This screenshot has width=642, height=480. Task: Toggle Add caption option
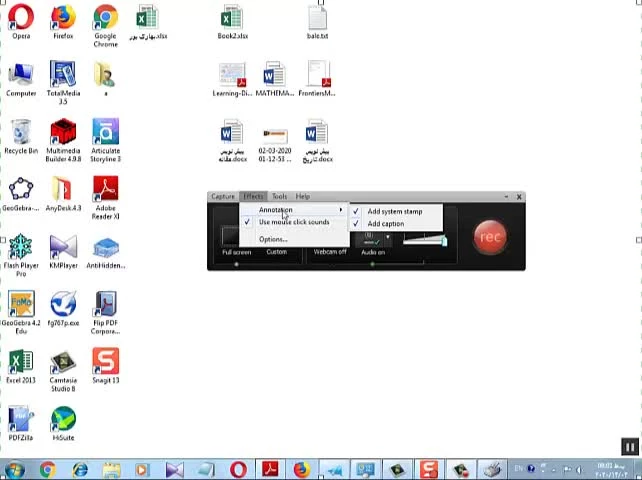point(385,224)
